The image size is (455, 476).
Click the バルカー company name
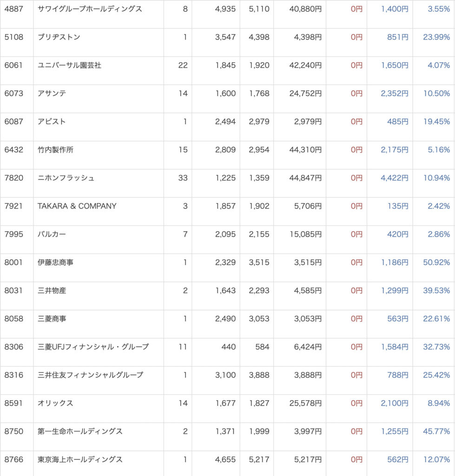point(52,234)
